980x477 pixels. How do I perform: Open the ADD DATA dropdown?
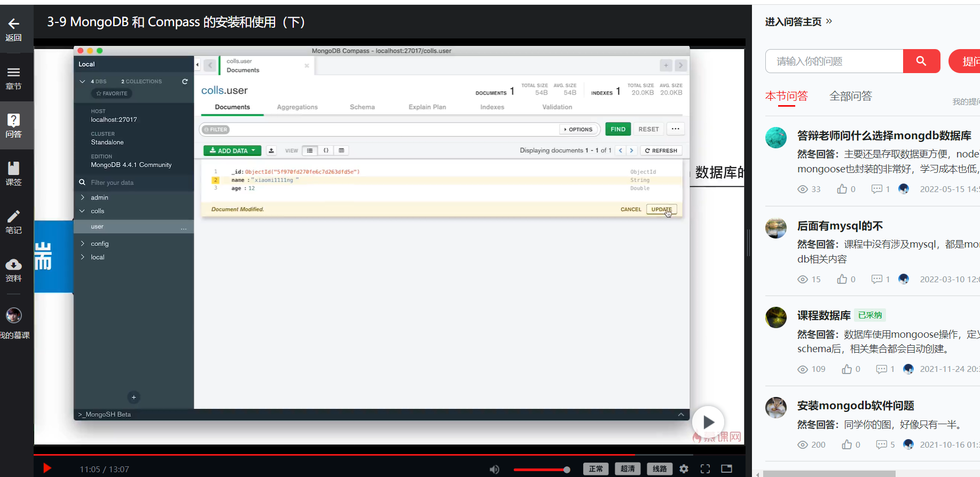[x=232, y=150]
